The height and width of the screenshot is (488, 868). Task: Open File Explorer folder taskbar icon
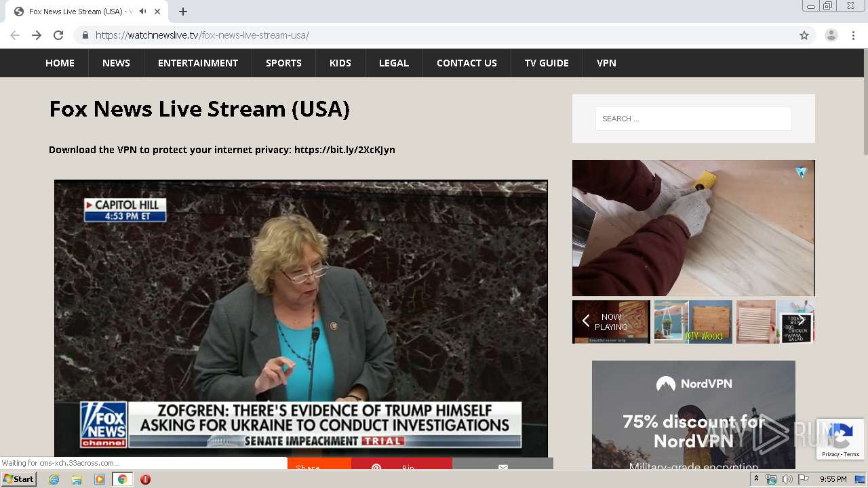coord(77,479)
